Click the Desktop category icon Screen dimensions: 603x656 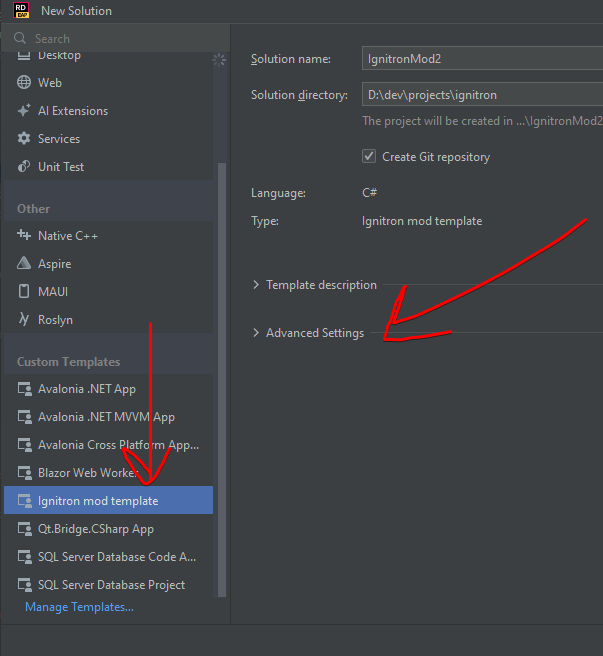click(24, 56)
